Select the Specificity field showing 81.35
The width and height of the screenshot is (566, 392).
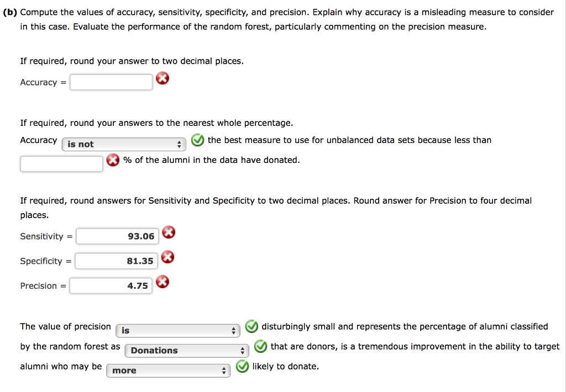click(117, 261)
